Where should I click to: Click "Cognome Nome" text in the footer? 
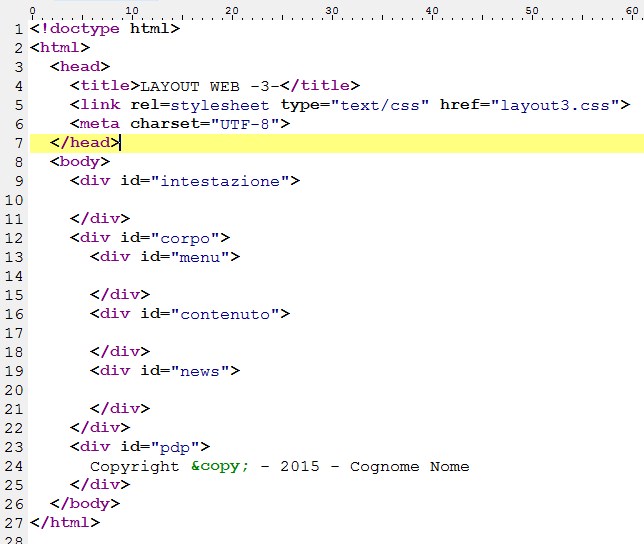(x=409, y=466)
